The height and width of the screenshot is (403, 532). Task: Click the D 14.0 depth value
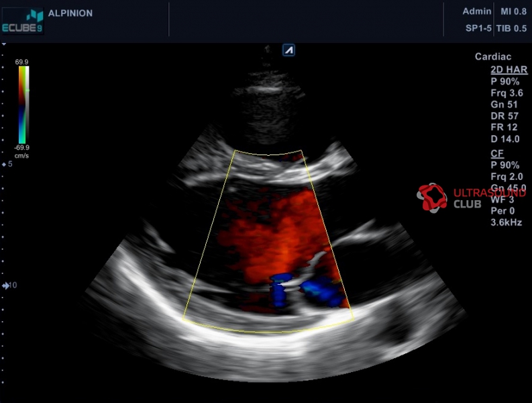[505, 139]
